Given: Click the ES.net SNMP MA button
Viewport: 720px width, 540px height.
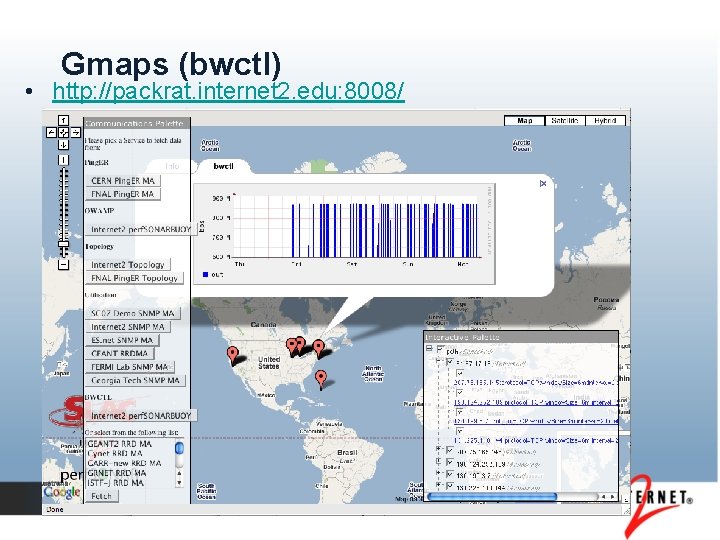Looking at the screenshot, I should (x=122, y=340).
